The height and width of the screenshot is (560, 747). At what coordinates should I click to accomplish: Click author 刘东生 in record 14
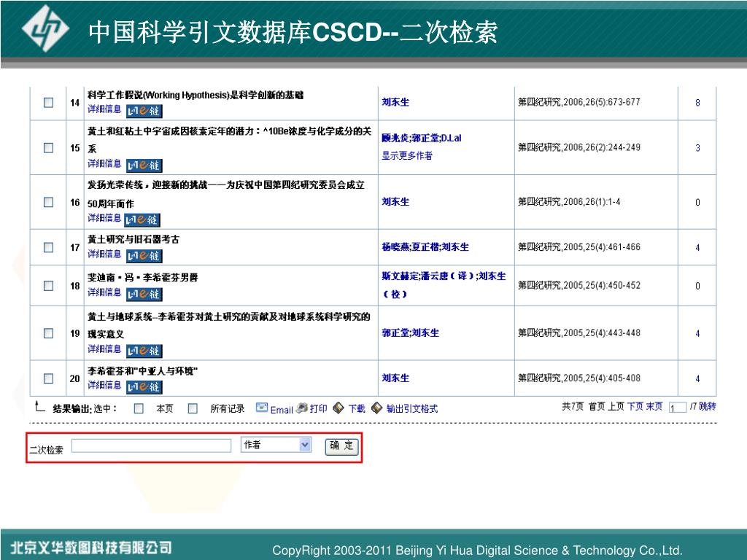tap(395, 102)
